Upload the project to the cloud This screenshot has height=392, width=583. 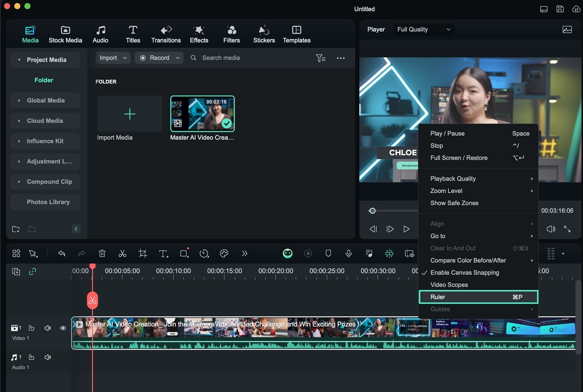576,9
